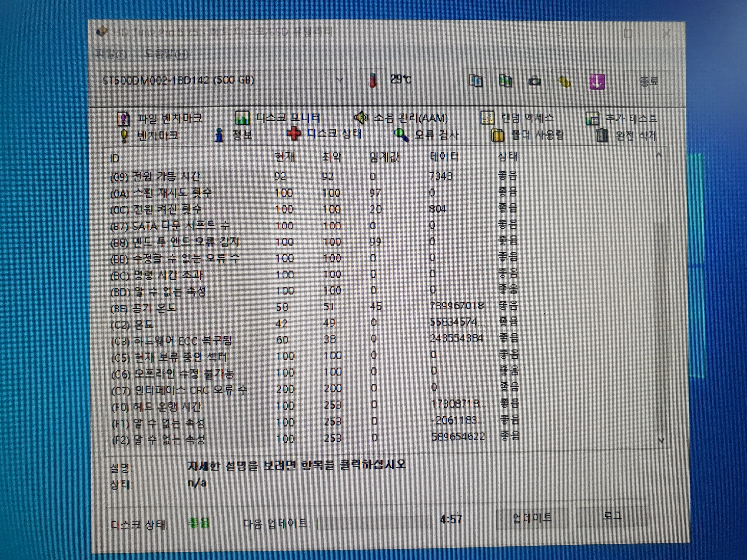Click the camera save screenshot icon
The image size is (747, 560).
534,81
